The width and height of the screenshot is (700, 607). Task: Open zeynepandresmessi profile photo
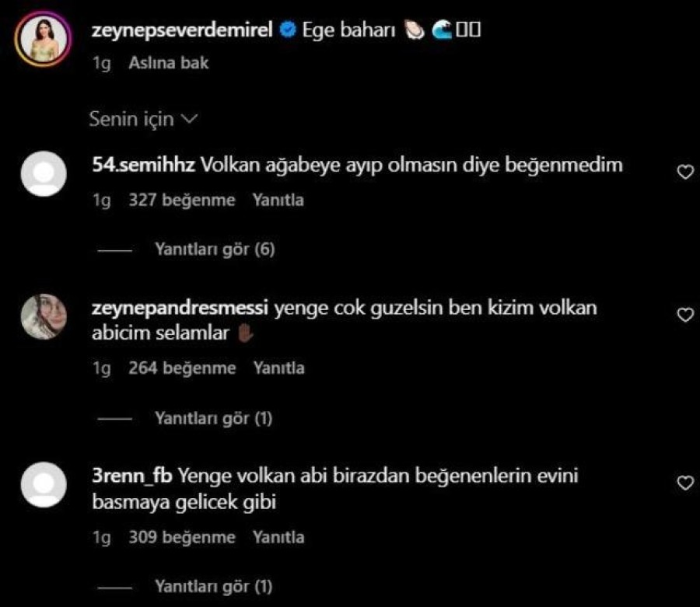click(x=44, y=316)
